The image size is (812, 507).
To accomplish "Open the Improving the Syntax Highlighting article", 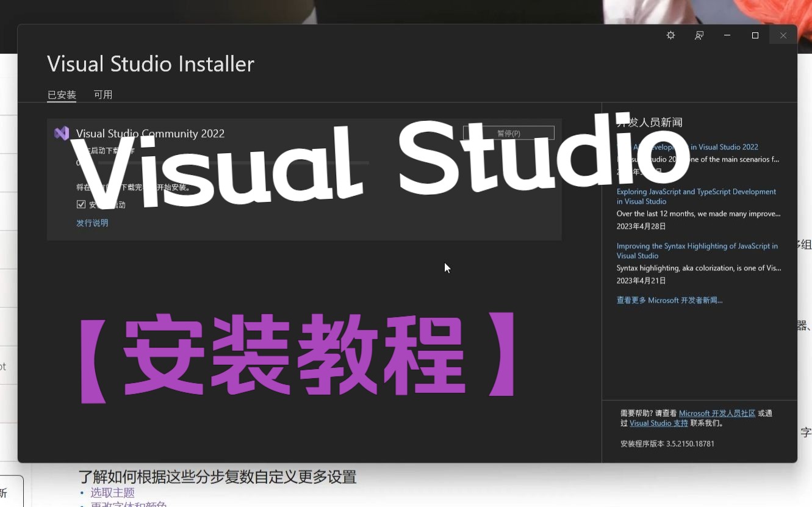I will point(697,251).
